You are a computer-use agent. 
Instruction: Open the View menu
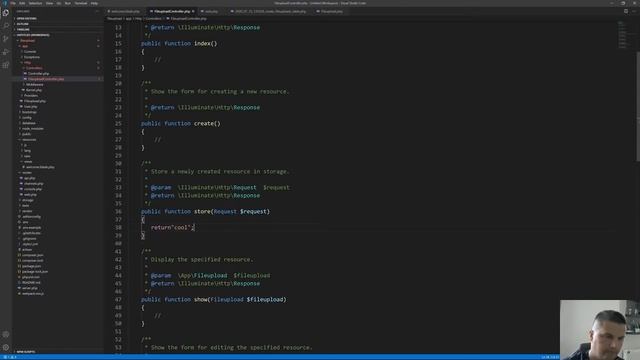(49, 3)
